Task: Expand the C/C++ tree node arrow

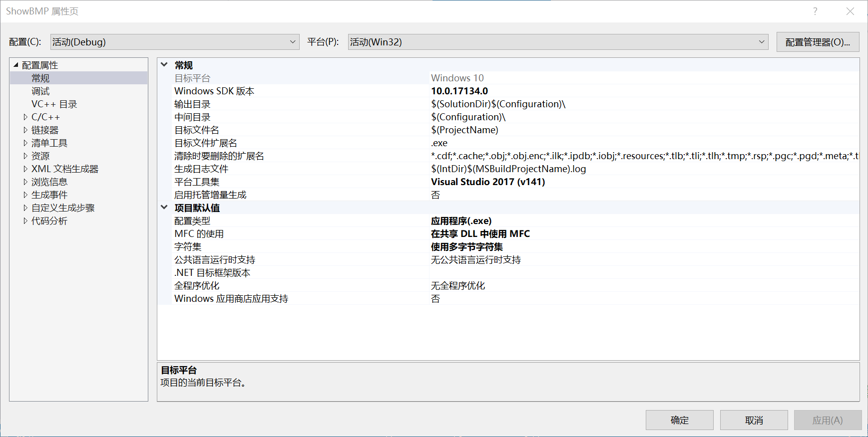Action: point(25,117)
